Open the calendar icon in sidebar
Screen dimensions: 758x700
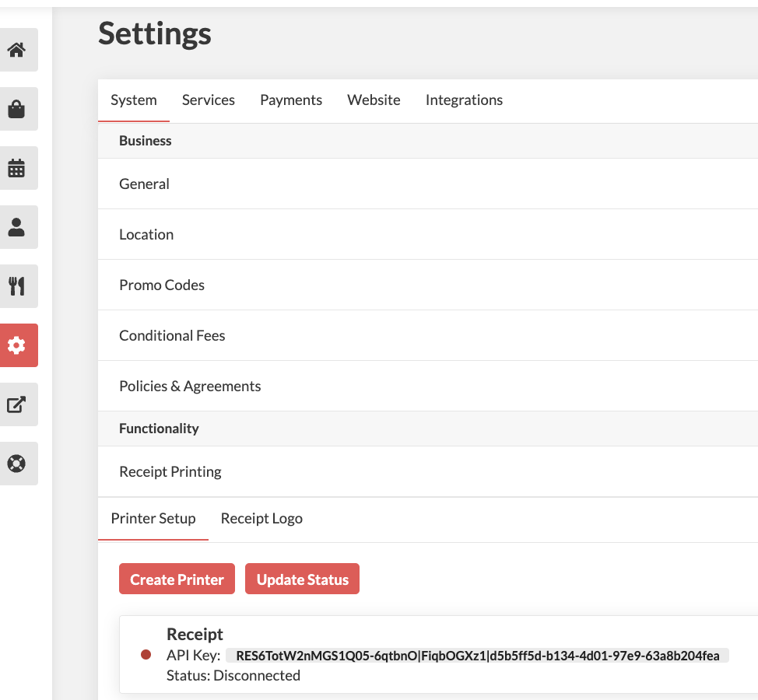pyautogui.click(x=17, y=168)
